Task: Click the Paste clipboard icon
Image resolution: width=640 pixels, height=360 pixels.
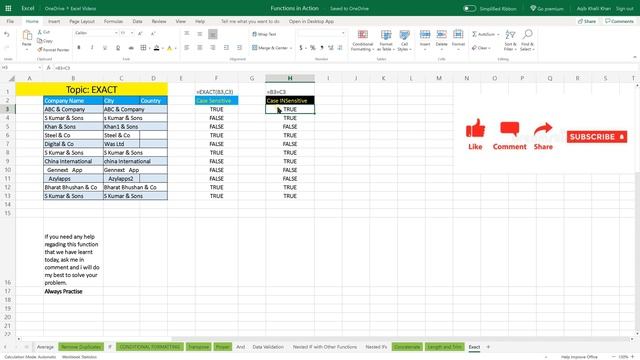Action: [x=27, y=36]
